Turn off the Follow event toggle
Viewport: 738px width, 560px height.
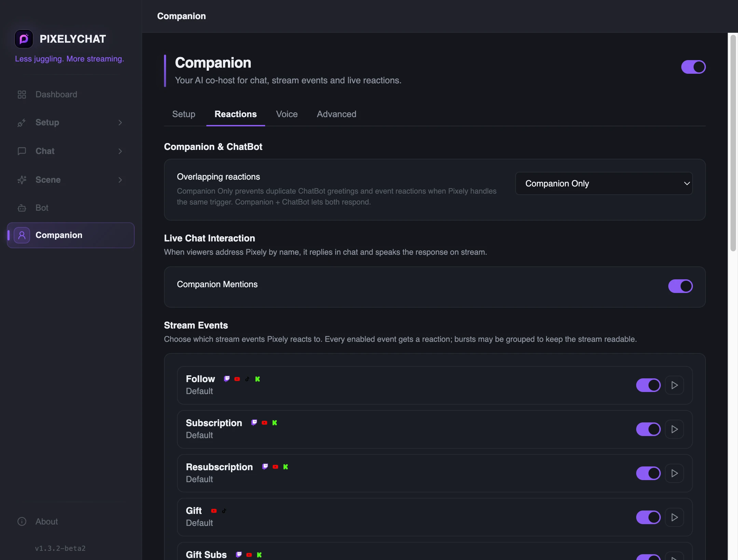click(648, 385)
